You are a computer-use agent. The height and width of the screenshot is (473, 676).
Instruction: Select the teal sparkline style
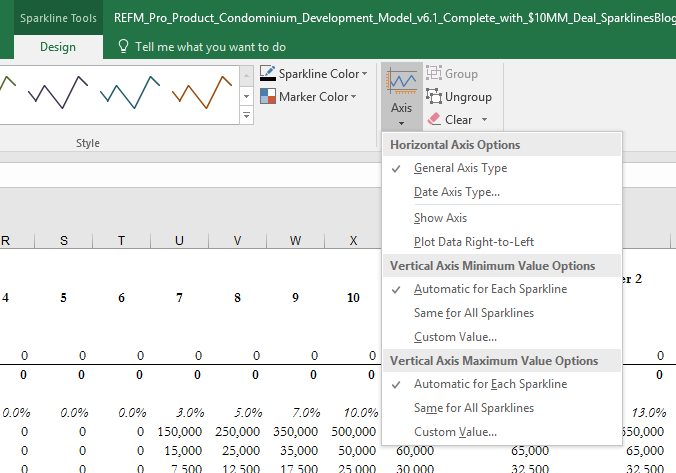point(130,92)
